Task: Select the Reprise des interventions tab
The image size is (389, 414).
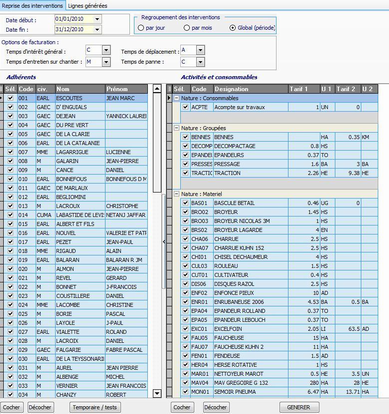Action: pyautogui.click(x=32, y=6)
